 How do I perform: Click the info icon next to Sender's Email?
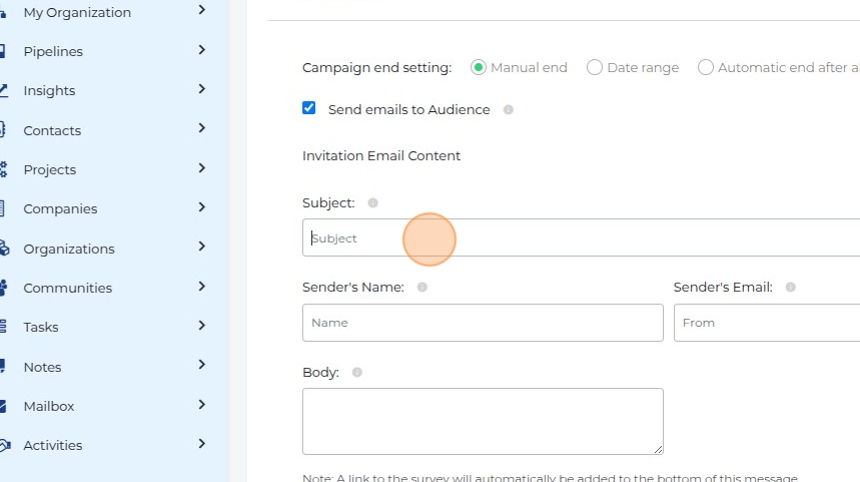point(791,287)
